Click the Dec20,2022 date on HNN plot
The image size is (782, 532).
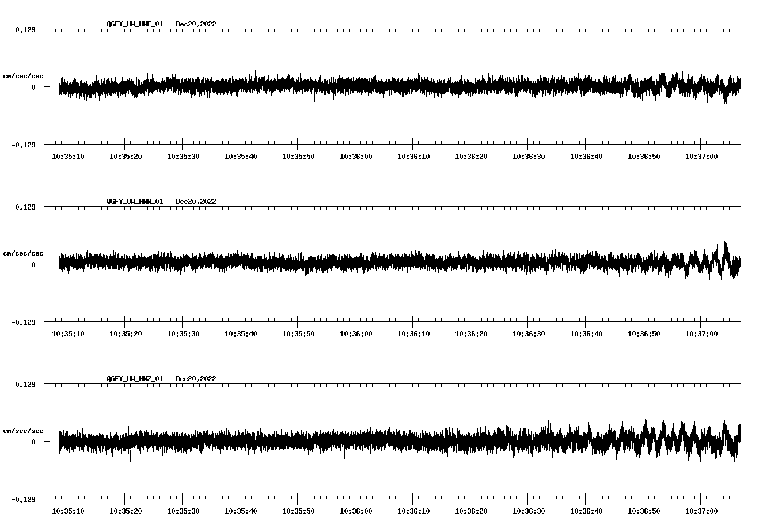coord(196,202)
